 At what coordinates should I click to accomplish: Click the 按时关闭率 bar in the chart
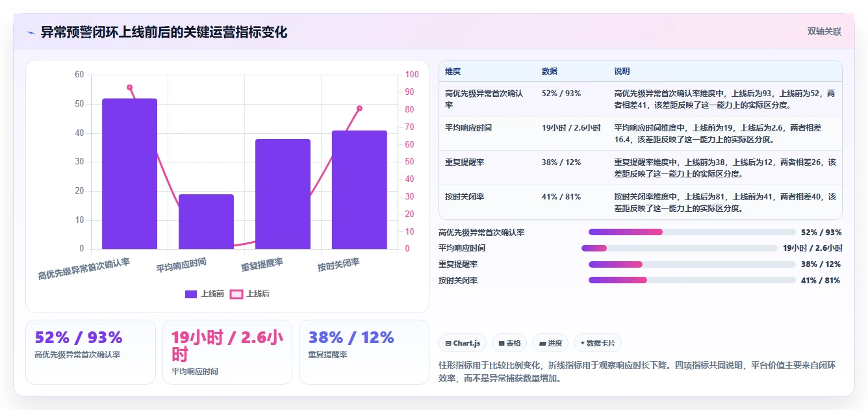click(359, 190)
